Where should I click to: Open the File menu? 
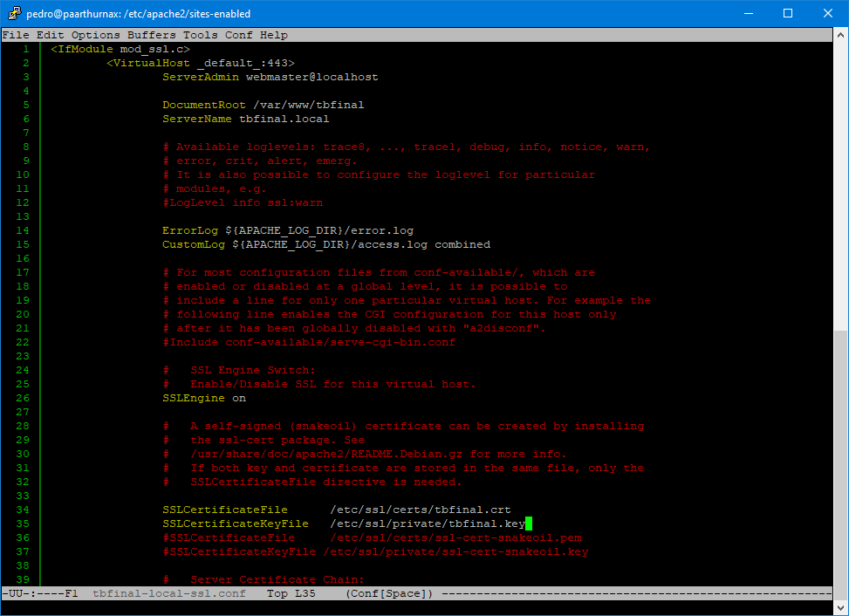coord(15,34)
